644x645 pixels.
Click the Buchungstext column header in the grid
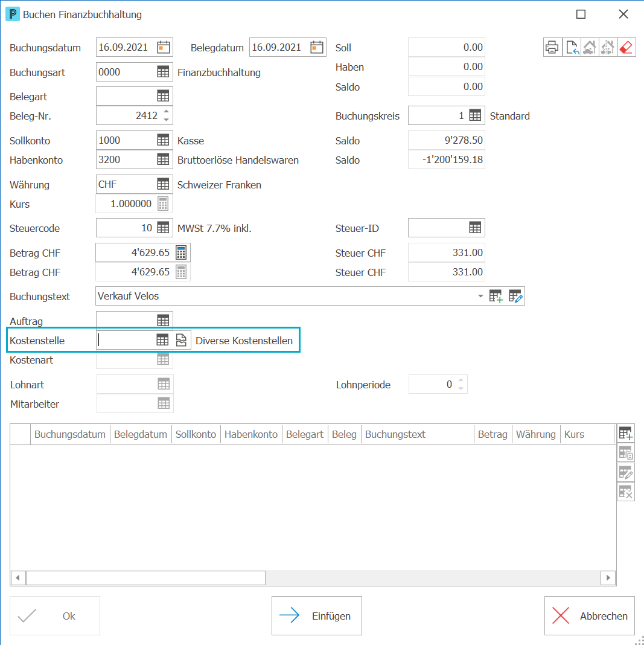417,434
